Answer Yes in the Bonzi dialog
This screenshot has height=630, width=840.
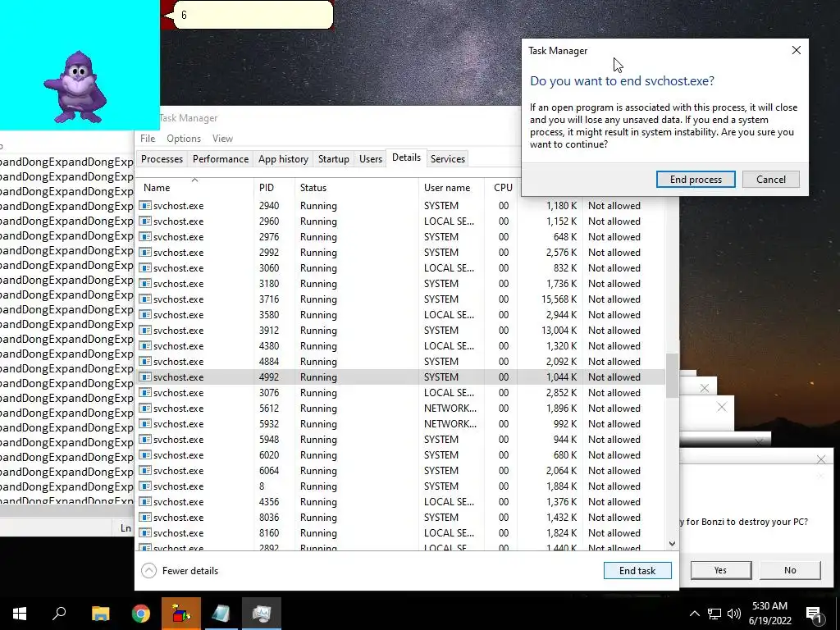[720, 570]
